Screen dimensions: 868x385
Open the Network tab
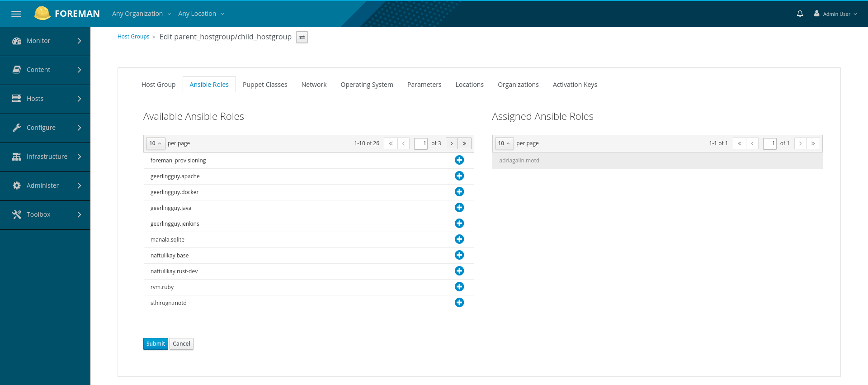[x=314, y=85]
